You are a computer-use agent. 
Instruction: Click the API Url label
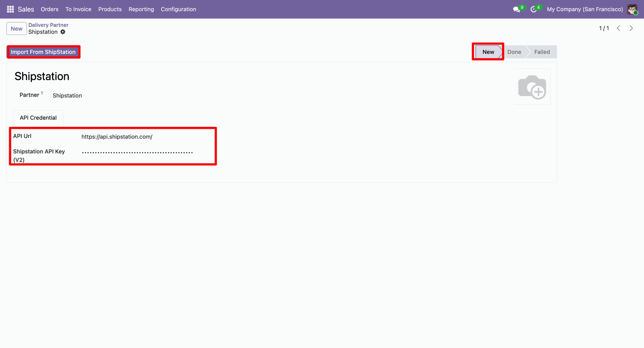22,136
